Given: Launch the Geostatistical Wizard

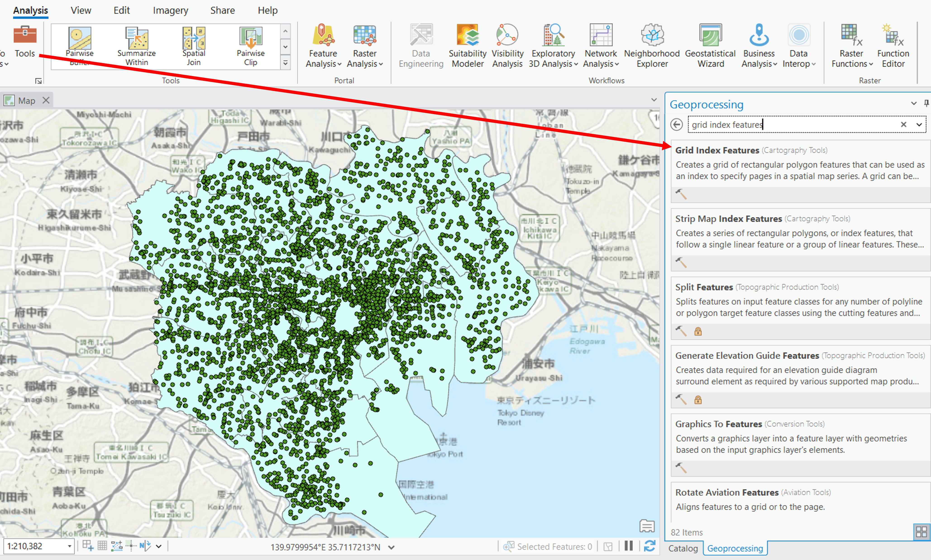Looking at the screenshot, I should [x=710, y=46].
